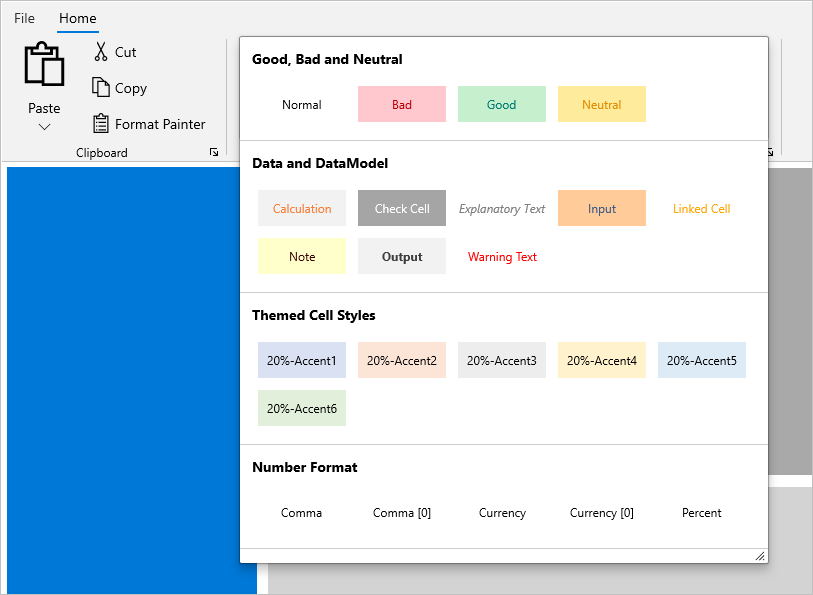This screenshot has height=595, width=813.
Task: Click the Copy pages icon
Action: coord(101,87)
